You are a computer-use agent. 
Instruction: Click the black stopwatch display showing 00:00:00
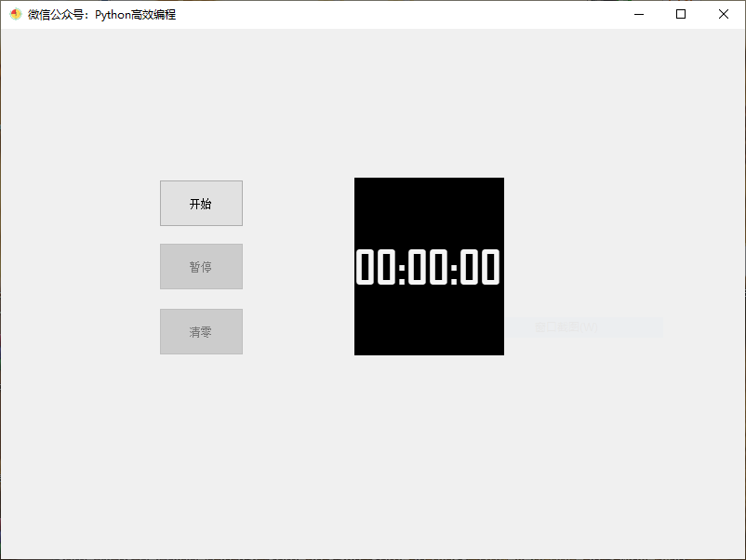click(429, 266)
